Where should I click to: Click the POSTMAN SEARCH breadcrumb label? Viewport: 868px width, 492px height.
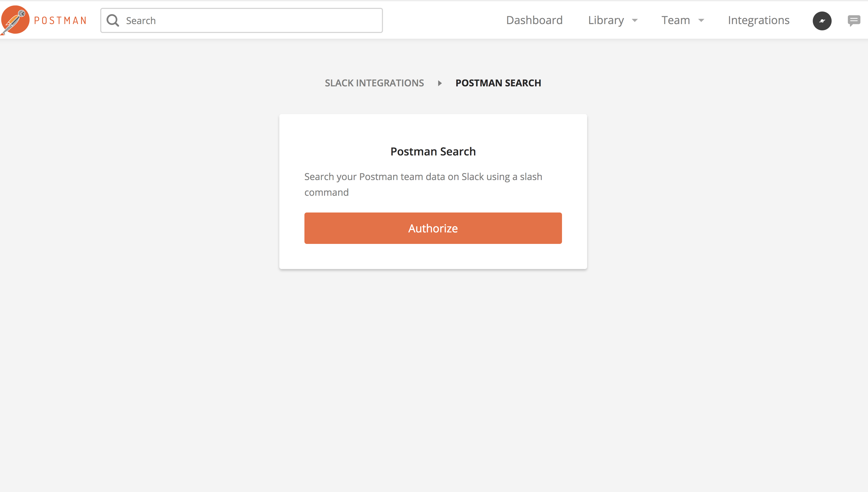pyautogui.click(x=498, y=83)
